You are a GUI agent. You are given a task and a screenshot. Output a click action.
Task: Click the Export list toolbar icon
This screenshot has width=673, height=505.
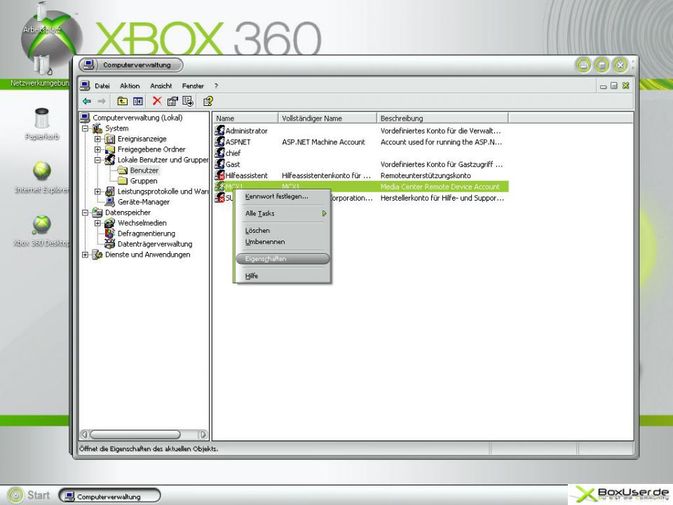click(188, 101)
